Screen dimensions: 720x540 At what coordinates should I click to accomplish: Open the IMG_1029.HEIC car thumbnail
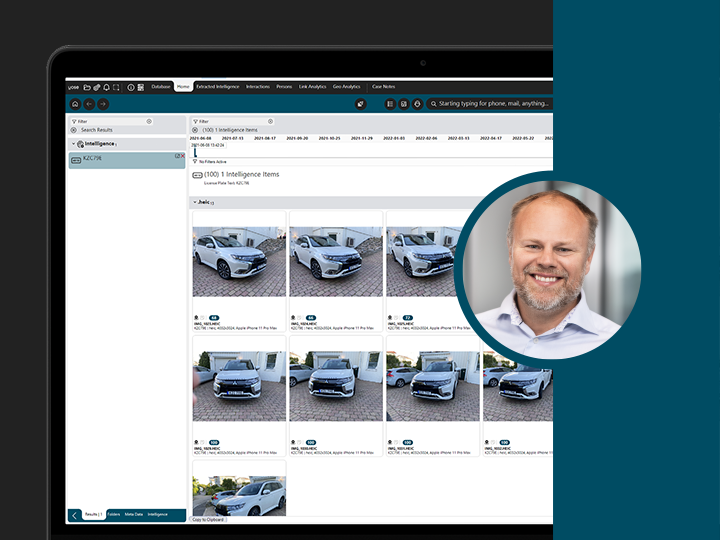[x=239, y=386]
